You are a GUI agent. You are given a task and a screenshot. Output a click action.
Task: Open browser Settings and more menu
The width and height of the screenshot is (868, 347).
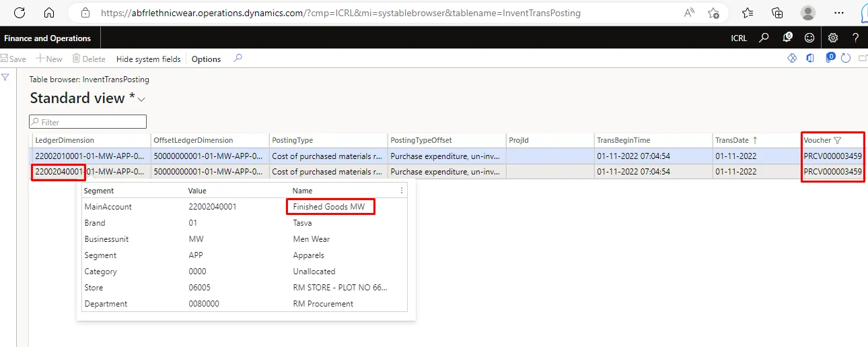838,13
